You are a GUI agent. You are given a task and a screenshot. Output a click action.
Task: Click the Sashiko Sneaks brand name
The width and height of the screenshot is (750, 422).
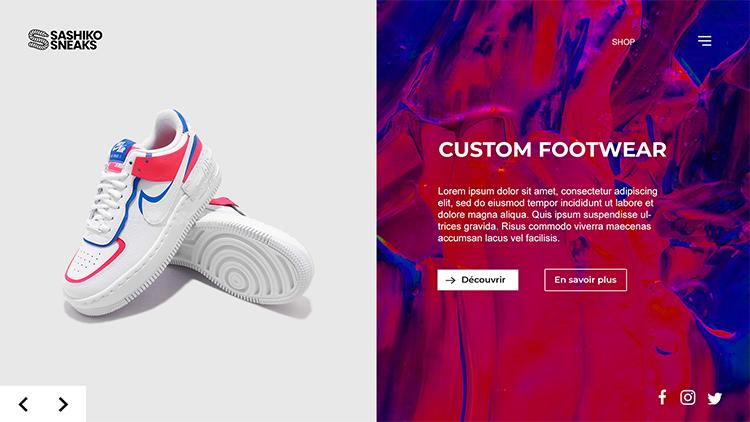point(76,40)
